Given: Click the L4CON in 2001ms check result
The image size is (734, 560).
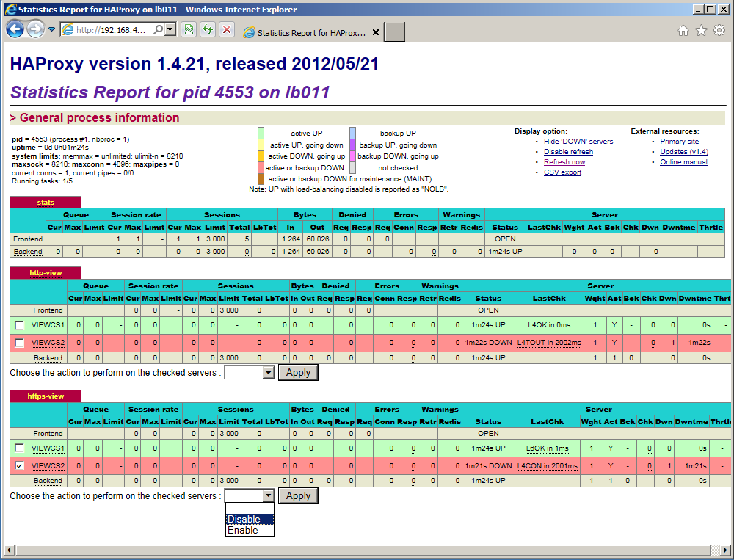Looking at the screenshot, I should point(548,466).
